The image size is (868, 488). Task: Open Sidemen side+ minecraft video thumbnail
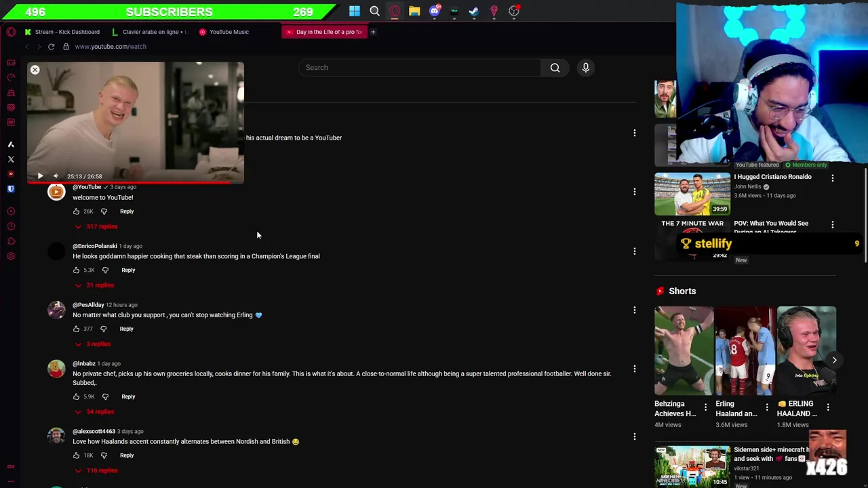click(692, 466)
